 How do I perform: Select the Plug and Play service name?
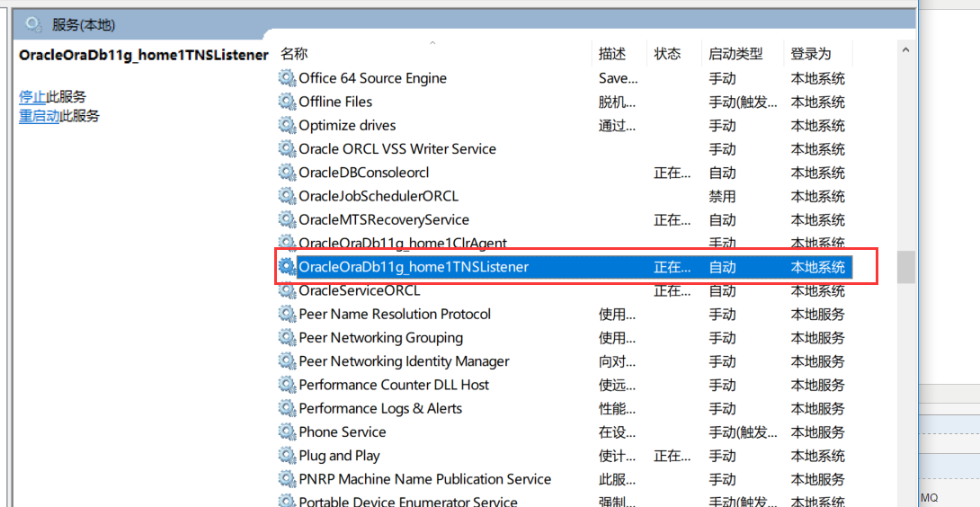[339, 456]
